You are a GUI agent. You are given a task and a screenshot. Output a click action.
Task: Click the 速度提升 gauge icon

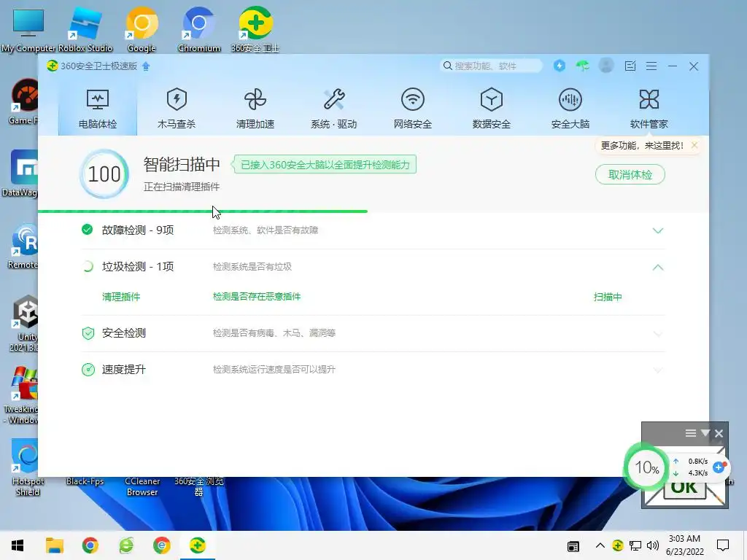click(x=88, y=370)
